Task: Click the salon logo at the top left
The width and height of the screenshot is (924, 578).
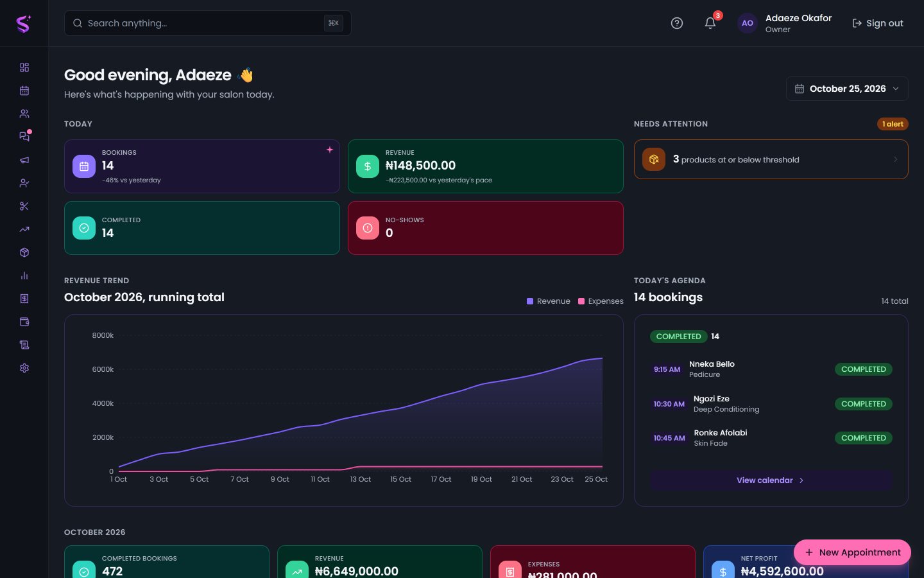Action: click(x=24, y=24)
